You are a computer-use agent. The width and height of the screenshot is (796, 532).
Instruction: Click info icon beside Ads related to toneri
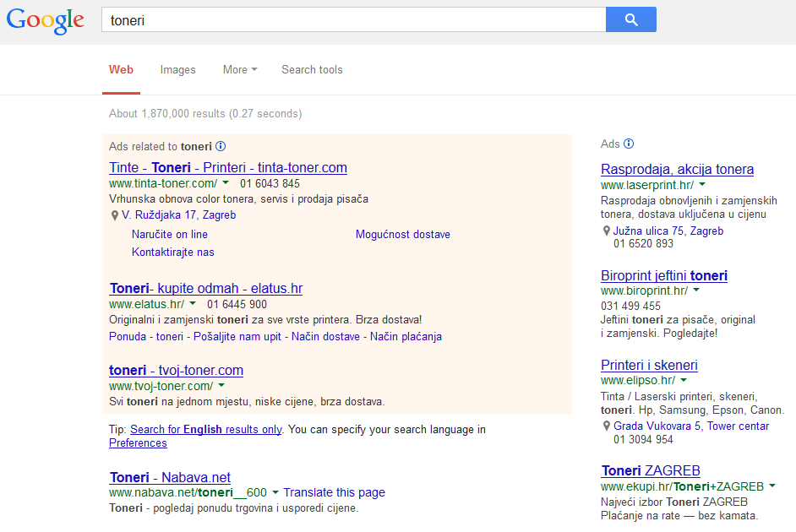coord(221,146)
